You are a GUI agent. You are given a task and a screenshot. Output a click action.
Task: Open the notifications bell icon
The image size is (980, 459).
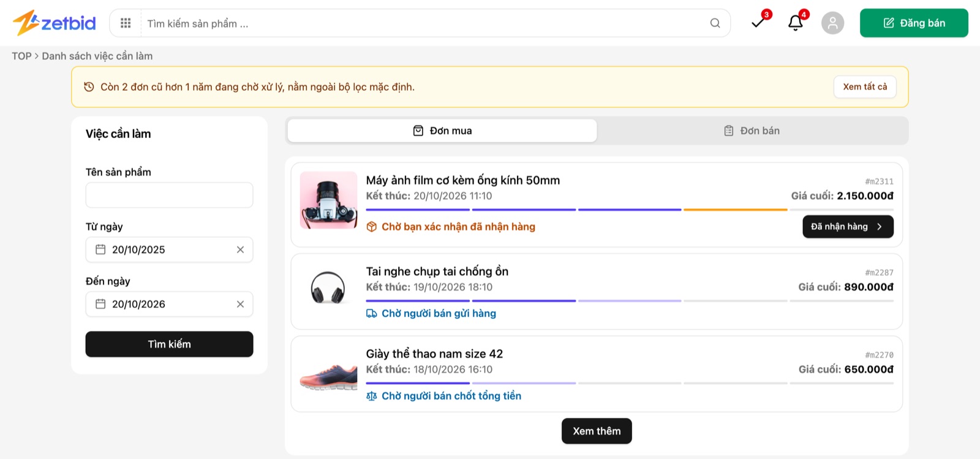pos(796,23)
